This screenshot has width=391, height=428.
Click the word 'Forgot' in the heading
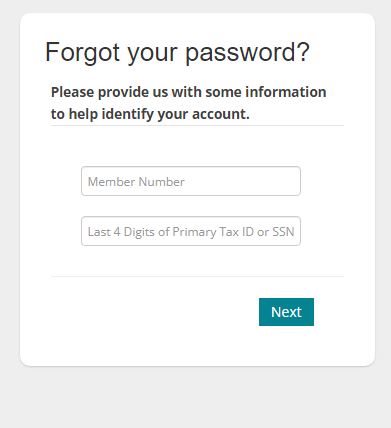82,53
